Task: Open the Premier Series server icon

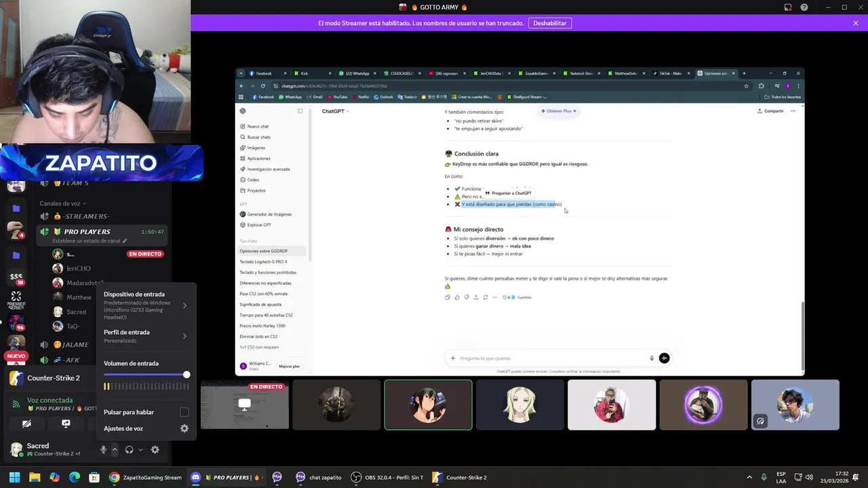Action: [16, 300]
